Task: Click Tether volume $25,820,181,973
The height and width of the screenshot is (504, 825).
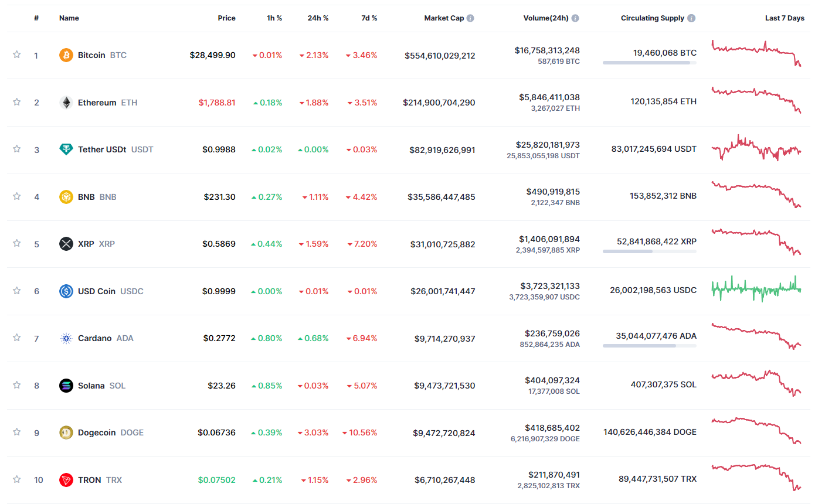Action: pyautogui.click(x=548, y=145)
